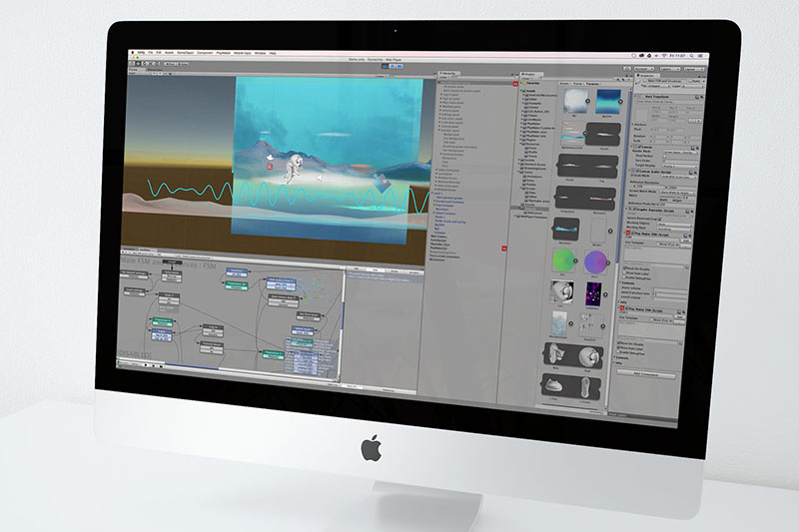Open the Apple menu
Viewport: 799px width, 532px height.
[133, 53]
